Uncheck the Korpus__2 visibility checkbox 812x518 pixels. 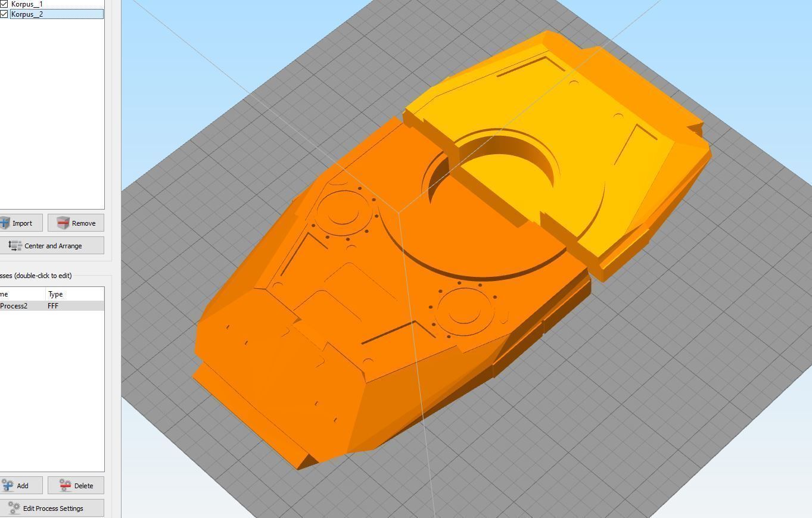pos(4,14)
